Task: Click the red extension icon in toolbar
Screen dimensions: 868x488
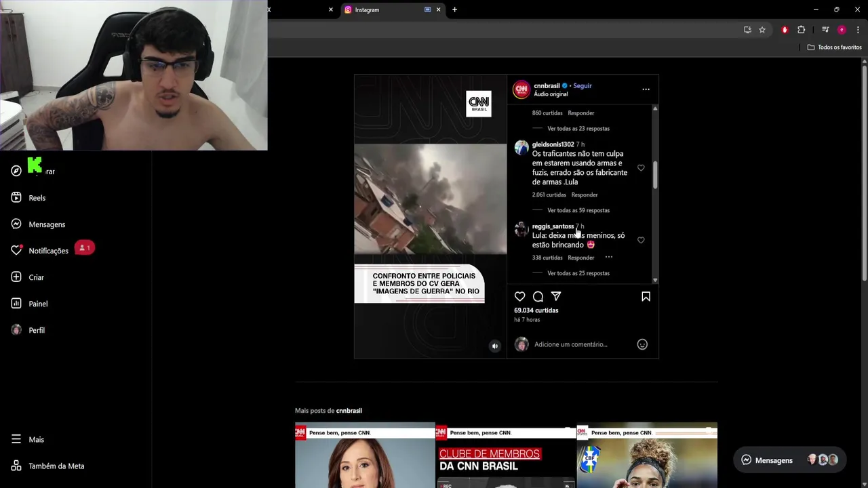Action: tap(785, 30)
